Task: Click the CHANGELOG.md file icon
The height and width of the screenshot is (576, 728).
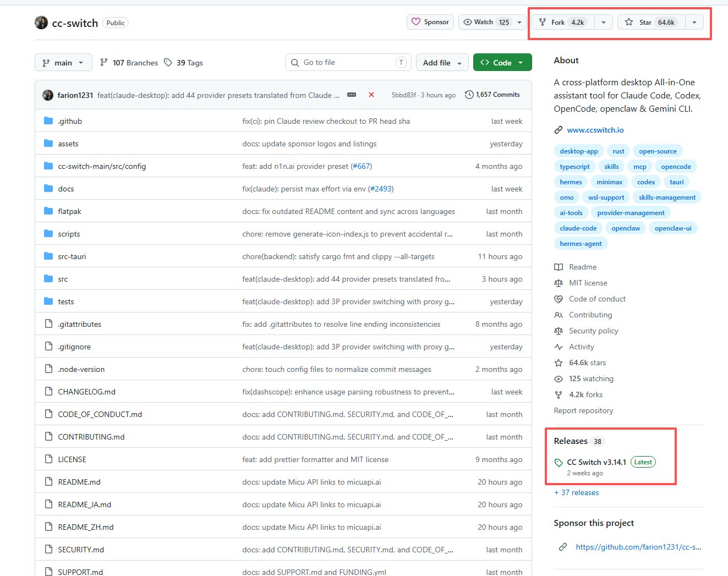Action: (48, 392)
